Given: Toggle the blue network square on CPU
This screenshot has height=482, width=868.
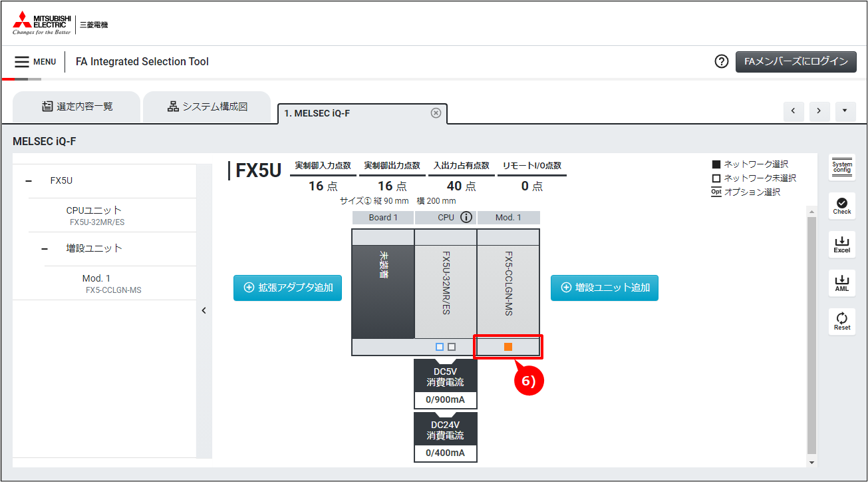Looking at the screenshot, I should click(x=439, y=347).
